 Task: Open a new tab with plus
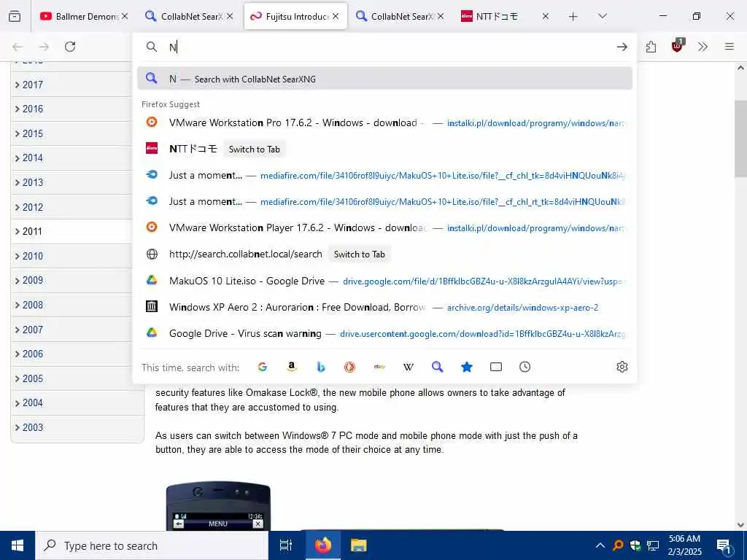point(573,17)
